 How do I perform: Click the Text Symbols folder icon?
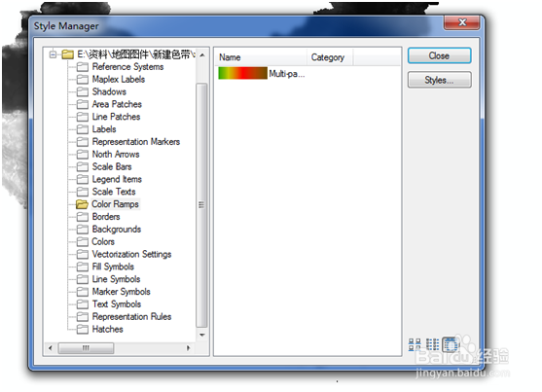(x=83, y=304)
